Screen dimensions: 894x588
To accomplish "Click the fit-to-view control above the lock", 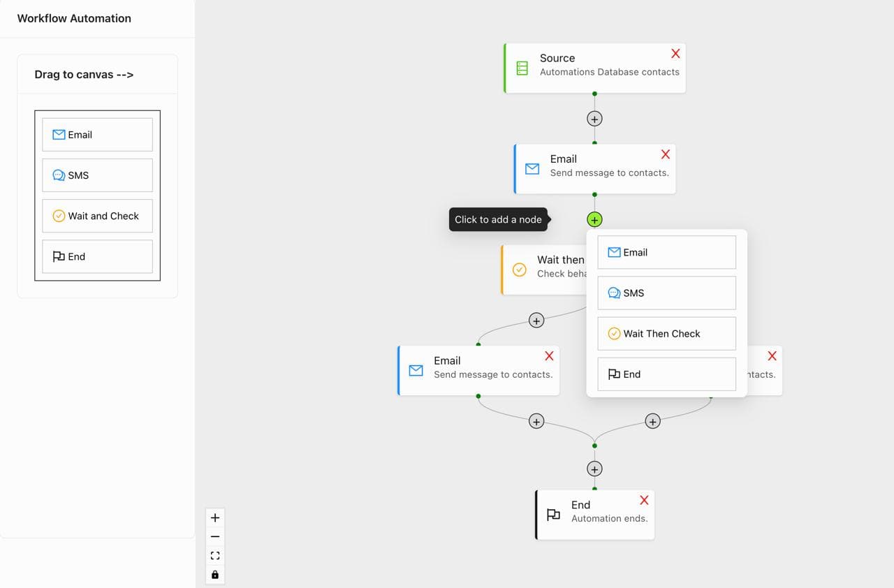I will coord(214,555).
